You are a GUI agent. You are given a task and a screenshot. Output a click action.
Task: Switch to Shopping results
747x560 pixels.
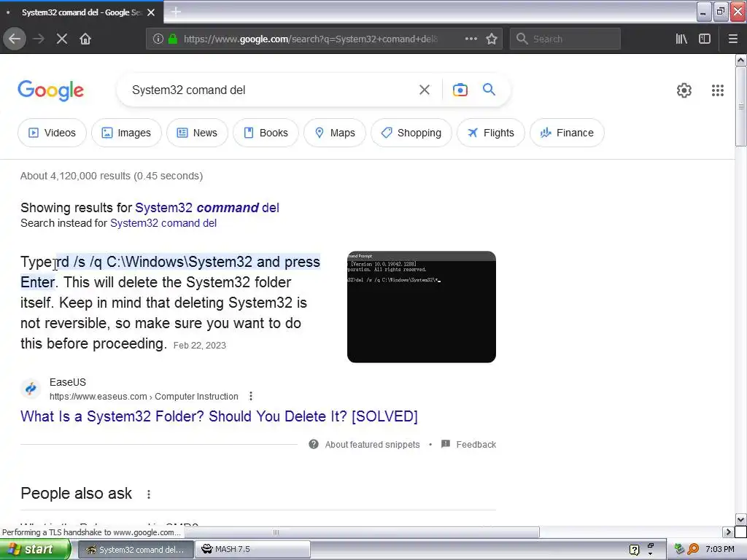click(x=411, y=133)
